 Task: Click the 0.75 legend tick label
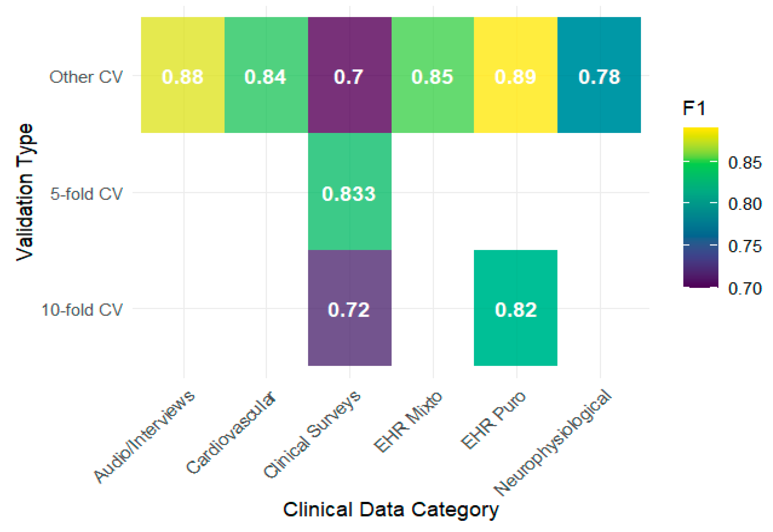pos(745,246)
